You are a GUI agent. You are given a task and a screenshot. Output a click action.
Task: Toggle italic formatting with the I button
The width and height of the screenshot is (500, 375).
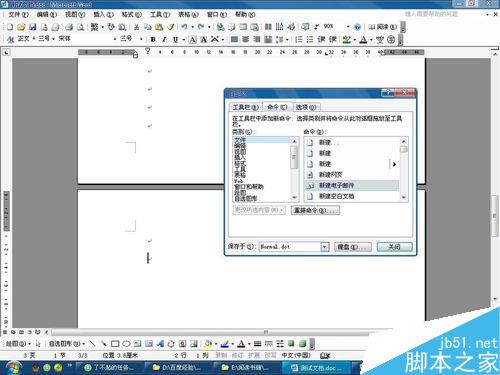pyautogui.click(x=164, y=39)
